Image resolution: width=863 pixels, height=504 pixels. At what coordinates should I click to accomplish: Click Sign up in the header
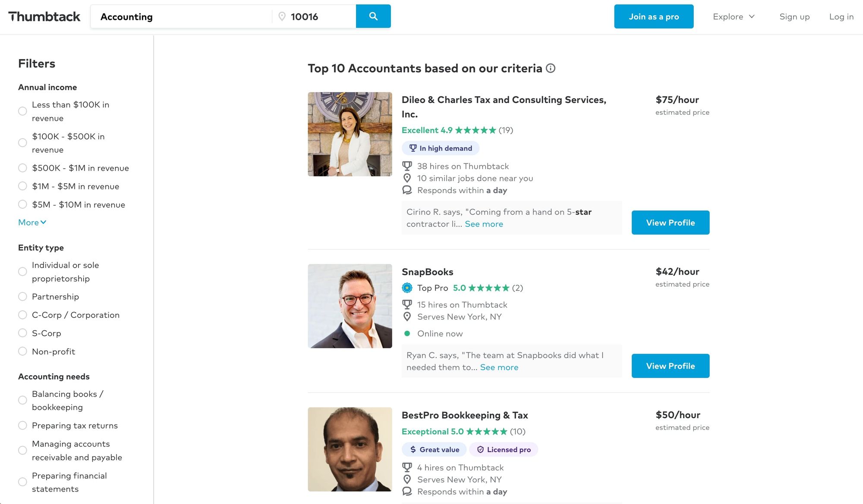(794, 16)
